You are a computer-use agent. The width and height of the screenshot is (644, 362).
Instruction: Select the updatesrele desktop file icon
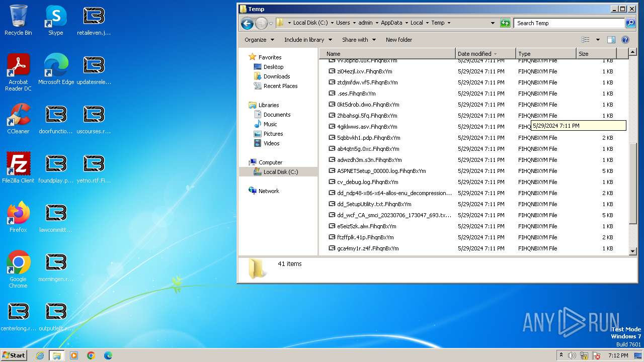(94, 69)
